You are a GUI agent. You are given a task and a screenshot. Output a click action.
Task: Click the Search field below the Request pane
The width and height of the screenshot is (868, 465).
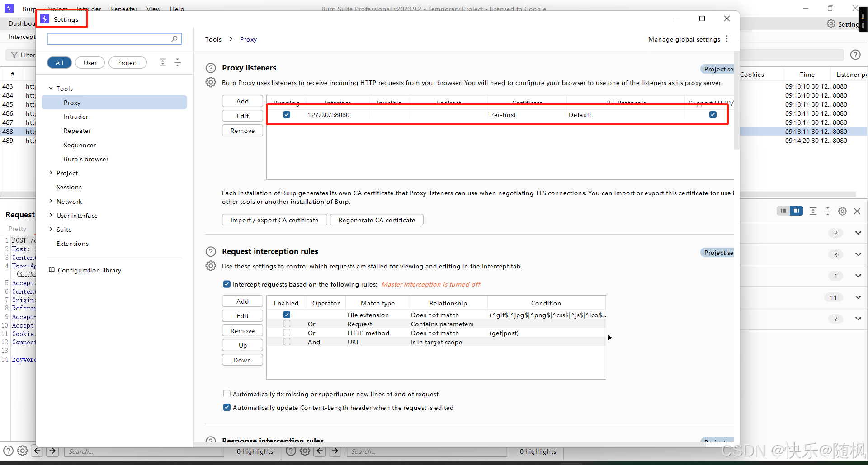144,451
